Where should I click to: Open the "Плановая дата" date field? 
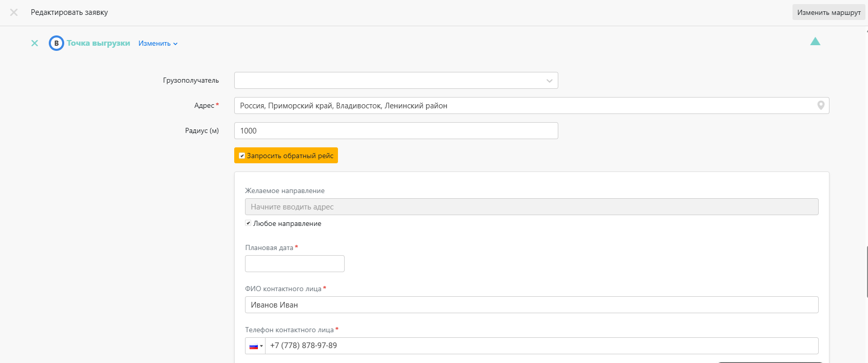point(294,264)
